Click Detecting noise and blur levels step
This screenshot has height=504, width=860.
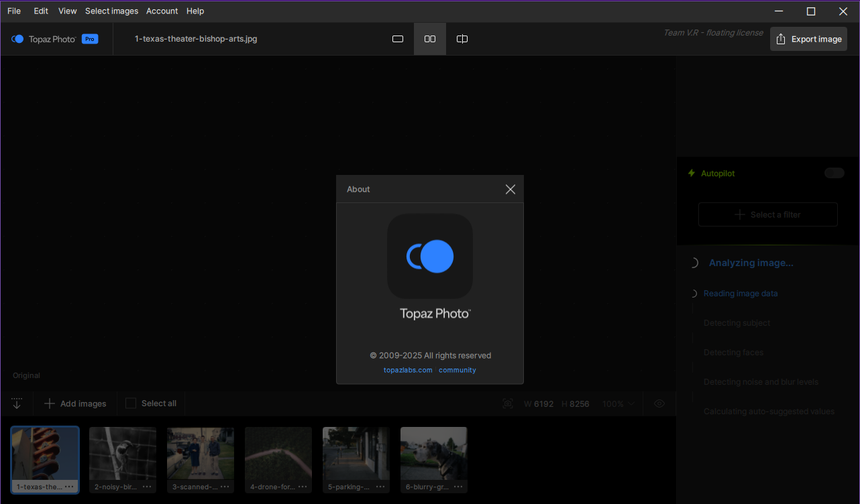coord(761,382)
